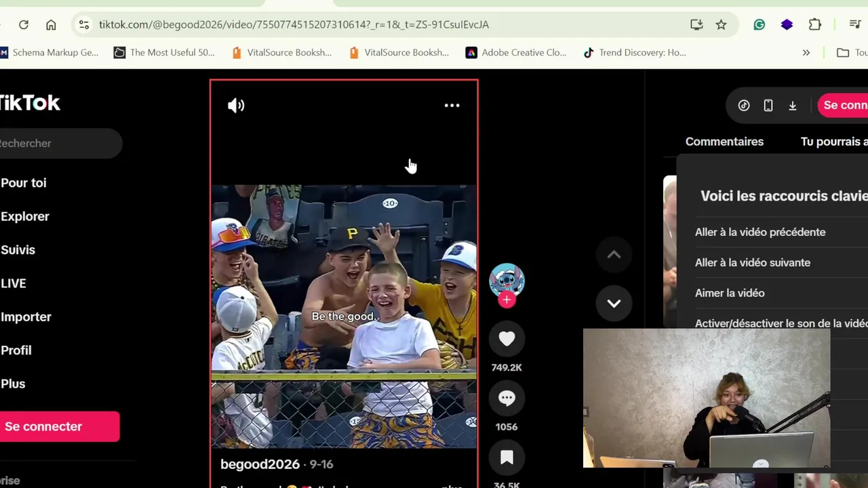This screenshot has width=868, height=488.
Task: Save the video with bookmark icon
Action: click(x=507, y=458)
